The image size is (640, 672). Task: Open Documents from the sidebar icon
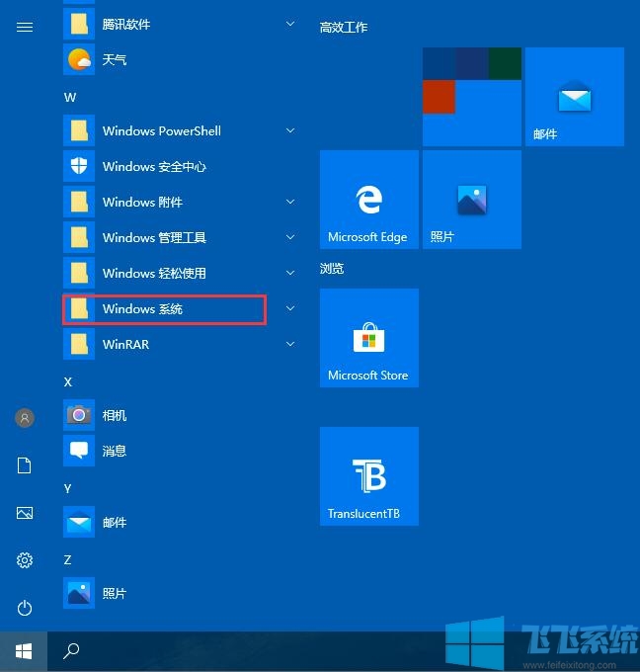click(x=25, y=465)
